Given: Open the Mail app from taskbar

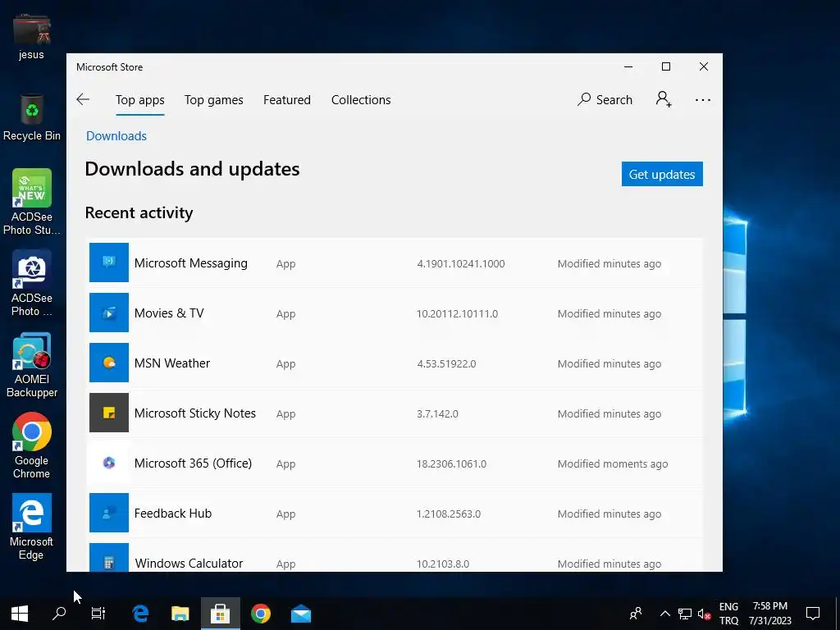Looking at the screenshot, I should click(300, 614).
